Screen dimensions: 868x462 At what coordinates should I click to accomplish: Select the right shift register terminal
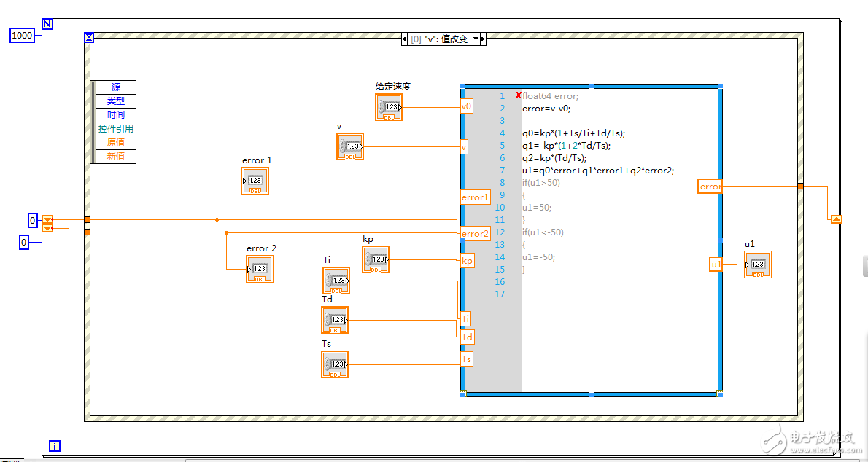pos(837,219)
